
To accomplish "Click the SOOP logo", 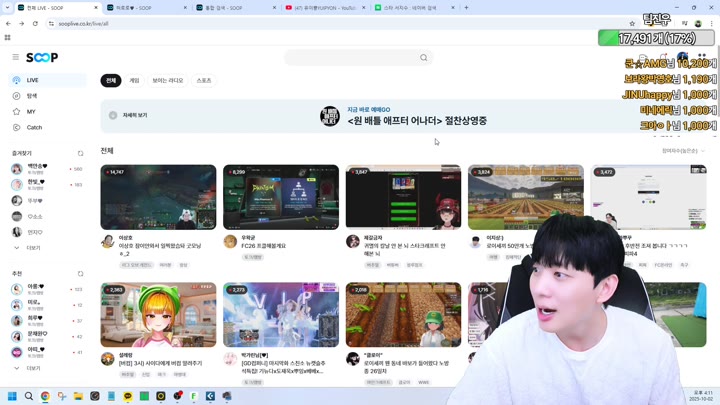I will [x=42, y=58].
